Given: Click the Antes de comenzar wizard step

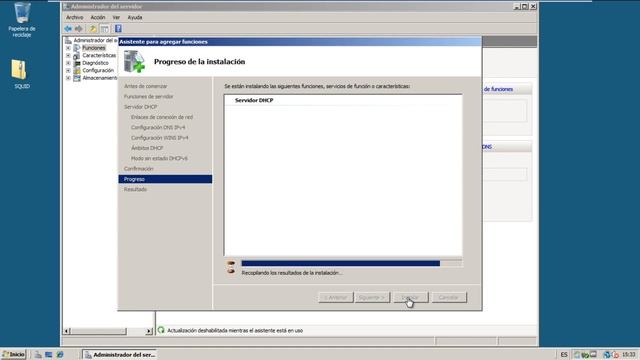Looking at the screenshot, I should [x=146, y=86].
